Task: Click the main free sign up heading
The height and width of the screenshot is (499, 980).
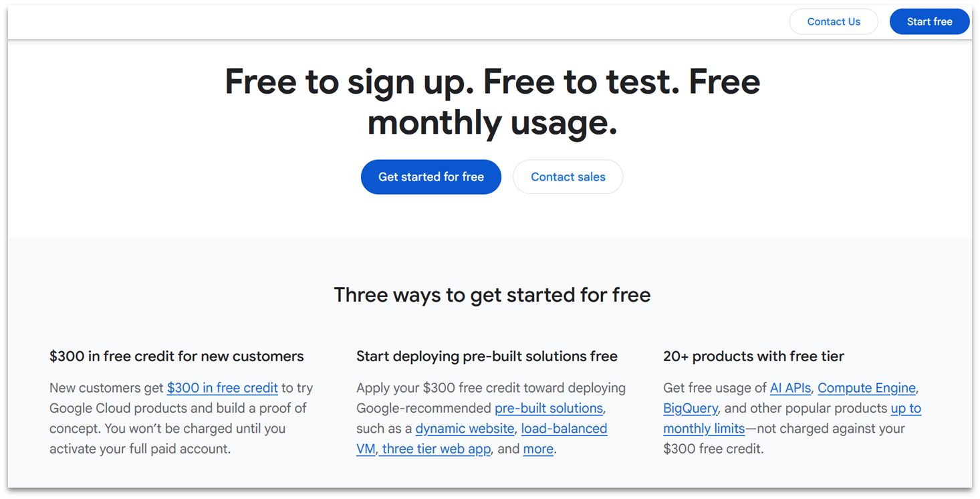Action: tap(492, 102)
